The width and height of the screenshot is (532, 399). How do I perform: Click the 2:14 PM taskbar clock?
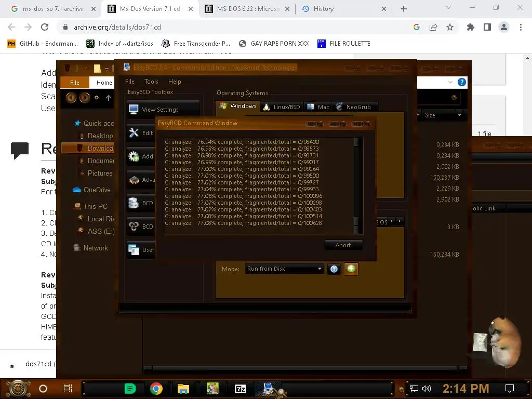point(466,389)
